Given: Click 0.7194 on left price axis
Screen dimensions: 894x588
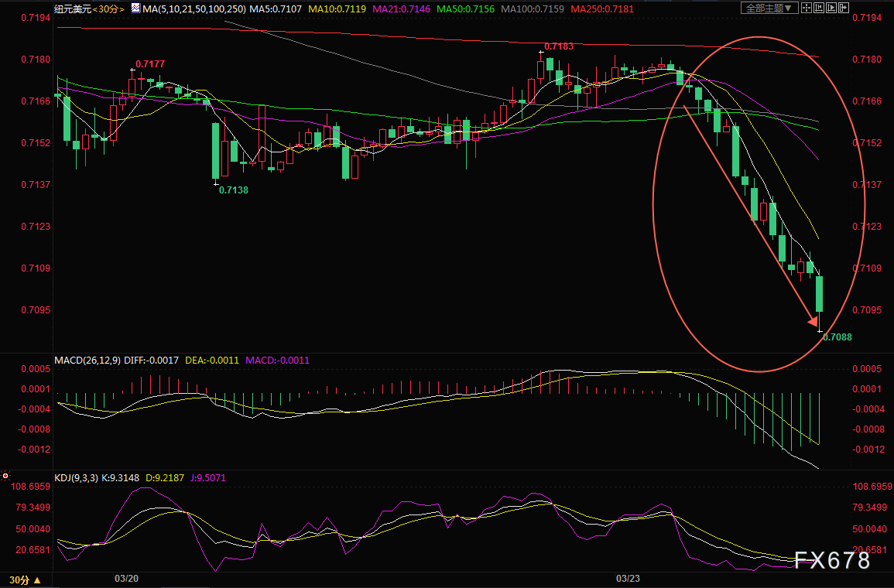Looking at the screenshot, I should pos(36,18).
